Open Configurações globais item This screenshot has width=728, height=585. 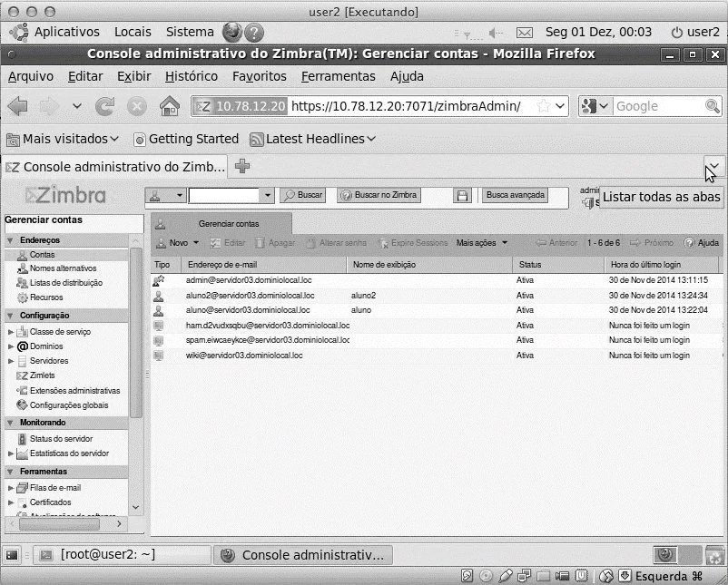69,405
